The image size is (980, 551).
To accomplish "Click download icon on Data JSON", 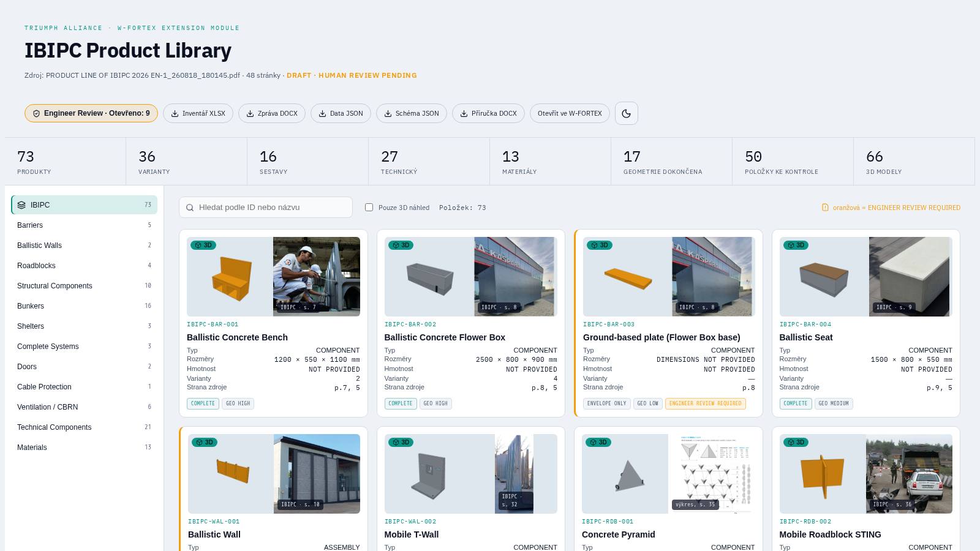I will coord(322,113).
